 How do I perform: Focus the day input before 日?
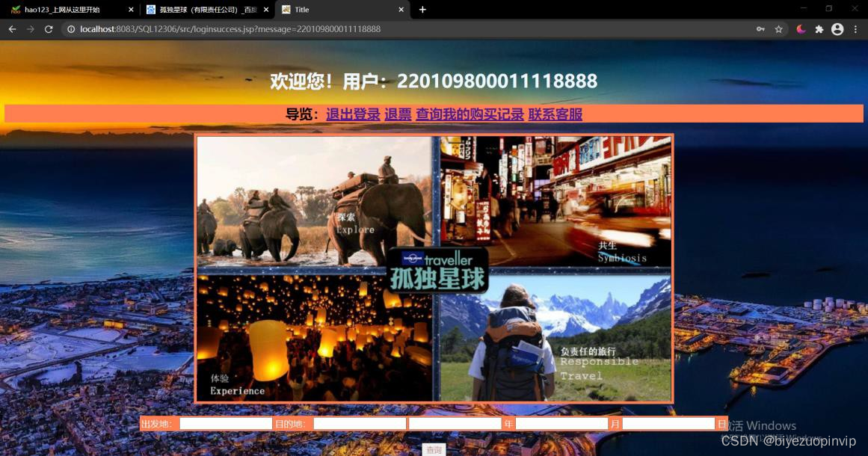[x=668, y=424]
